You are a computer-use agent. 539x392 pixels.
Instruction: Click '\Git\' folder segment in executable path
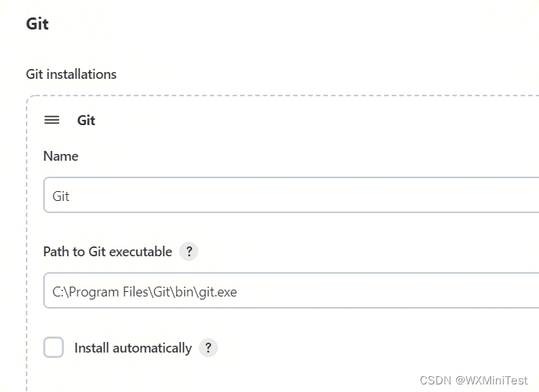162,292
